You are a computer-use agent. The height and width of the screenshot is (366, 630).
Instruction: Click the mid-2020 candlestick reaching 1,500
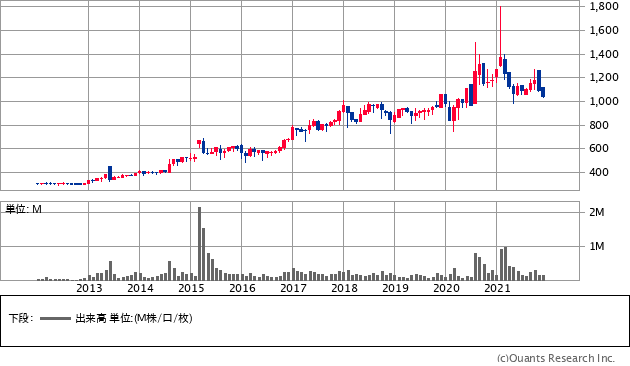click(475, 73)
